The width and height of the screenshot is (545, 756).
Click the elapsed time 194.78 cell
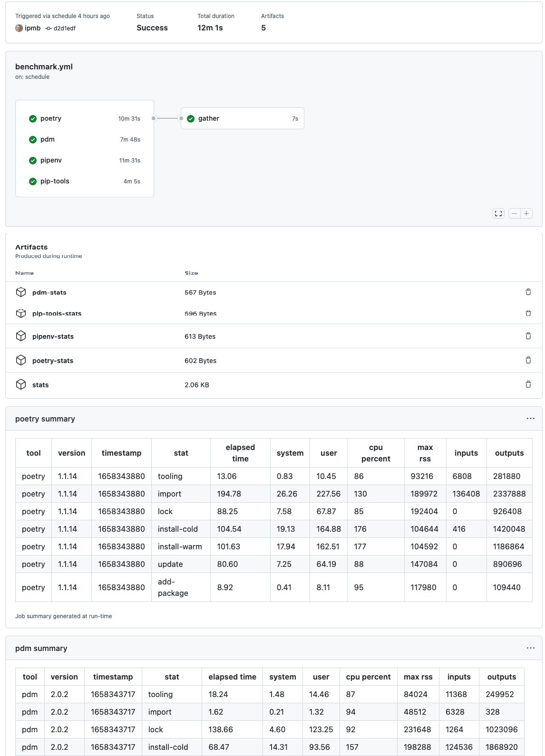click(x=241, y=494)
